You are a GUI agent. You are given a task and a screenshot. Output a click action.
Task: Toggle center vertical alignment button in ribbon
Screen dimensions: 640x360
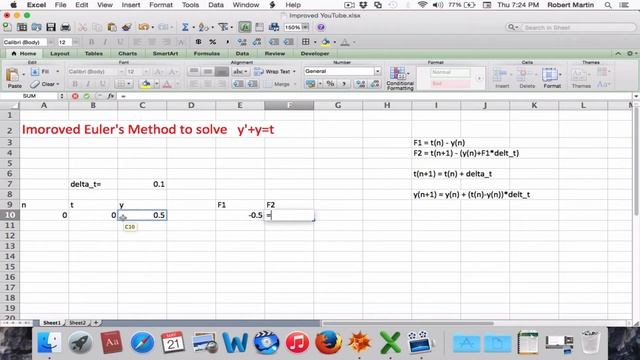tap(208, 71)
